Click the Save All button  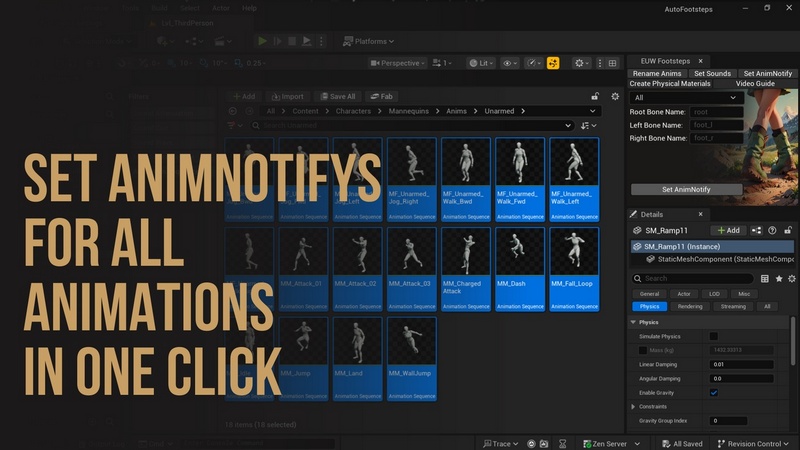point(337,97)
